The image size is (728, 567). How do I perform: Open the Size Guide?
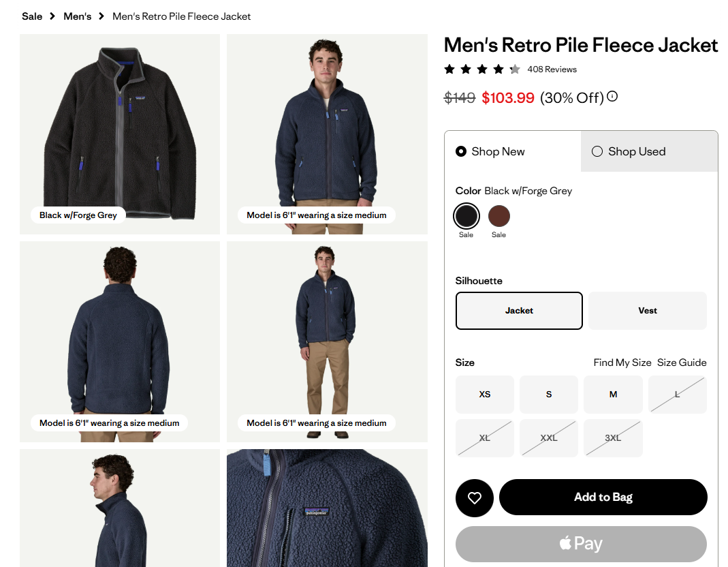(x=682, y=363)
